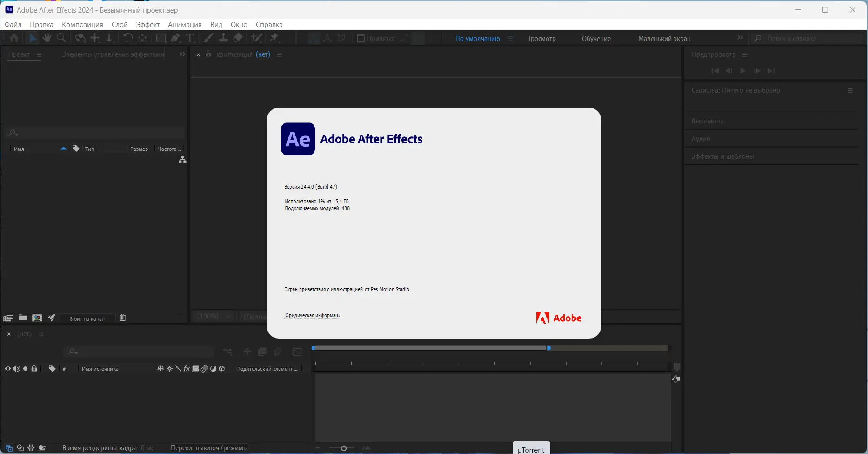Screen dimensions: 868x454
Task: Select the Hand tool
Action: click(x=47, y=38)
